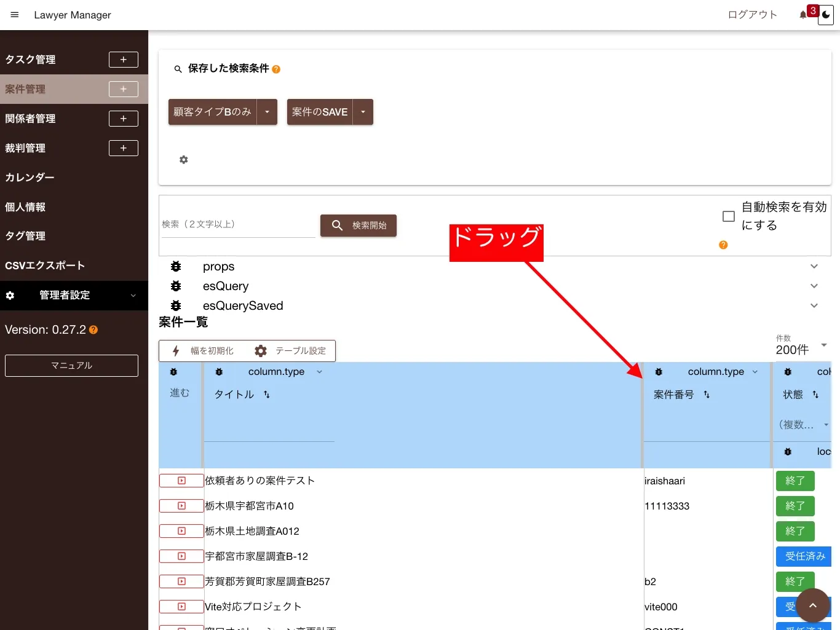
Task: Apply the 顧客タイプBのみ saved search
Action: tap(212, 112)
